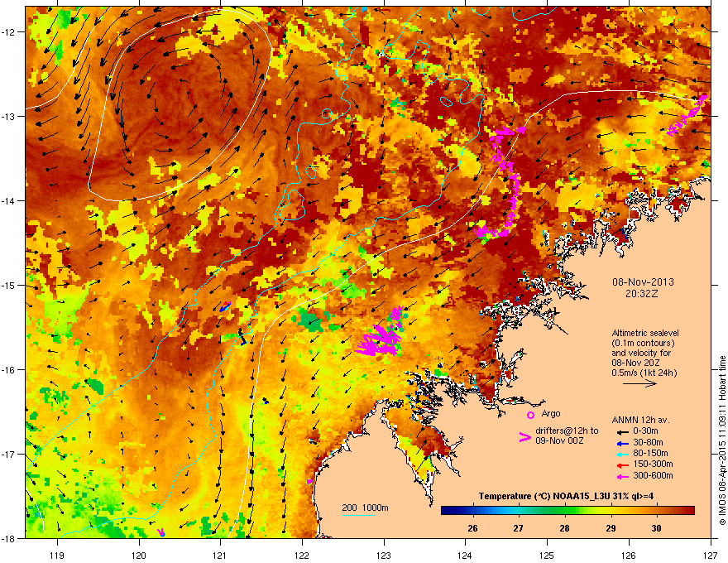Viewport: 728px width, 563px height.
Task: Click the latitude axis label '-18'
Action: (9, 538)
